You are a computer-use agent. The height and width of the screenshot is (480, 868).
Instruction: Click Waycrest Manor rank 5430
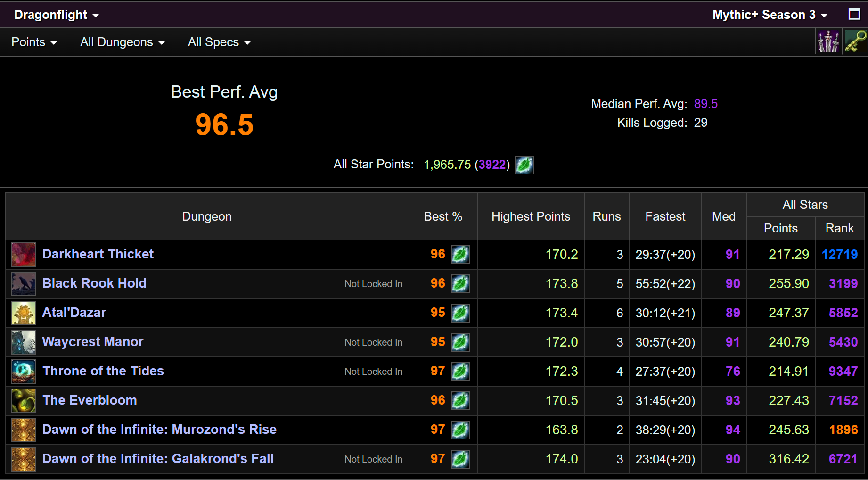pyautogui.click(x=843, y=342)
